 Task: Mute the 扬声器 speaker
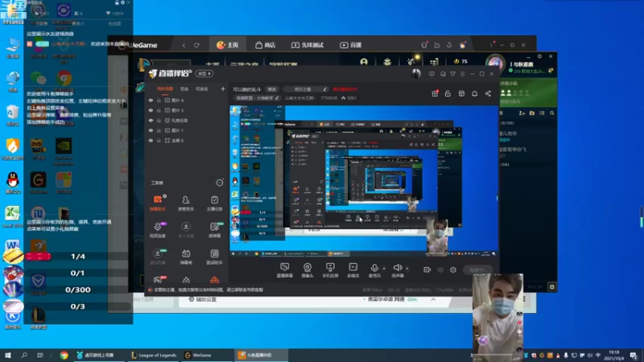397,270
